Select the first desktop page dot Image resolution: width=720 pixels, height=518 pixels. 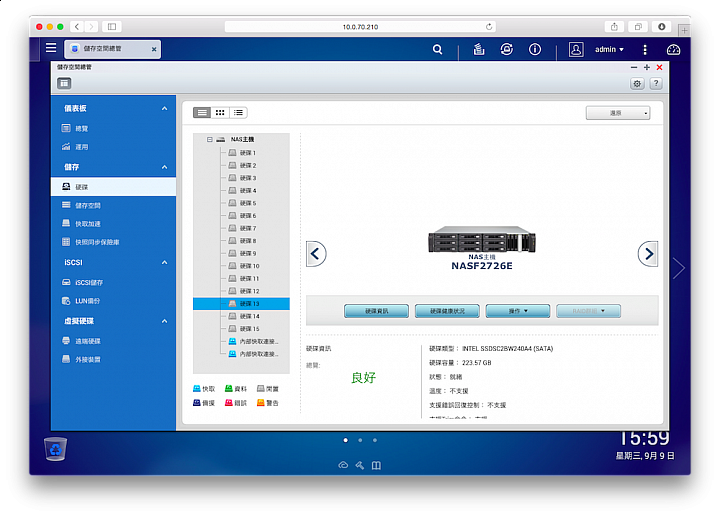(x=345, y=440)
